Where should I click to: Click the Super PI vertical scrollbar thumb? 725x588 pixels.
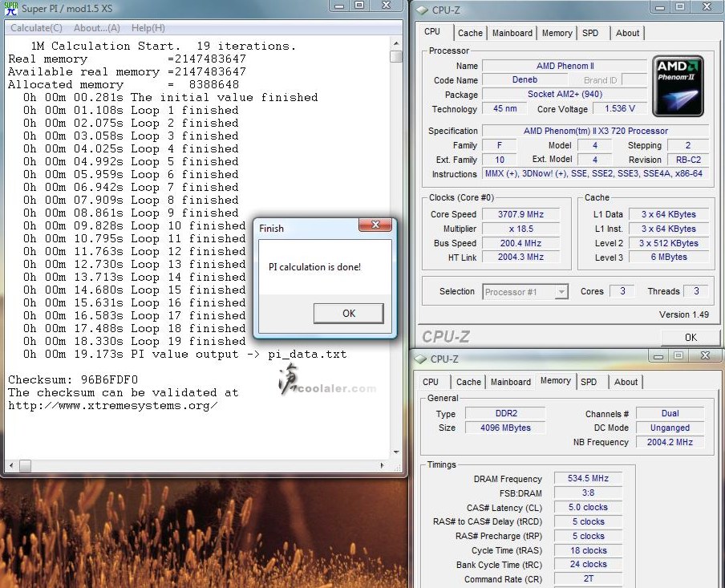(x=396, y=56)
